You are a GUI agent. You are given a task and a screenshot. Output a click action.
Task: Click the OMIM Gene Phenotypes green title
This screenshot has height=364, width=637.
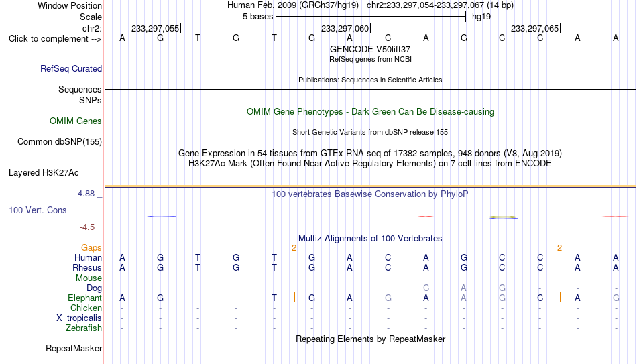[371, 112]
